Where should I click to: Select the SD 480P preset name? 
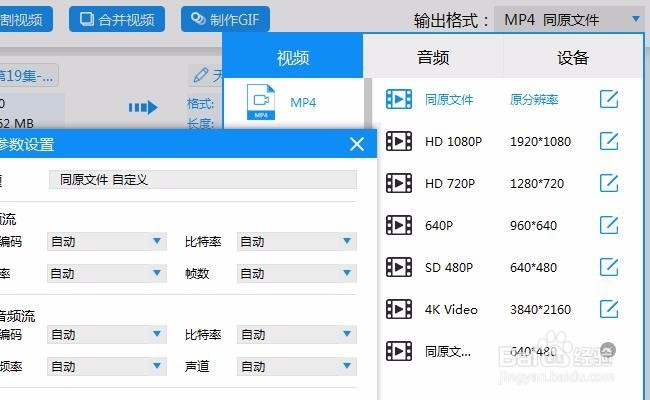click(449, 267)
